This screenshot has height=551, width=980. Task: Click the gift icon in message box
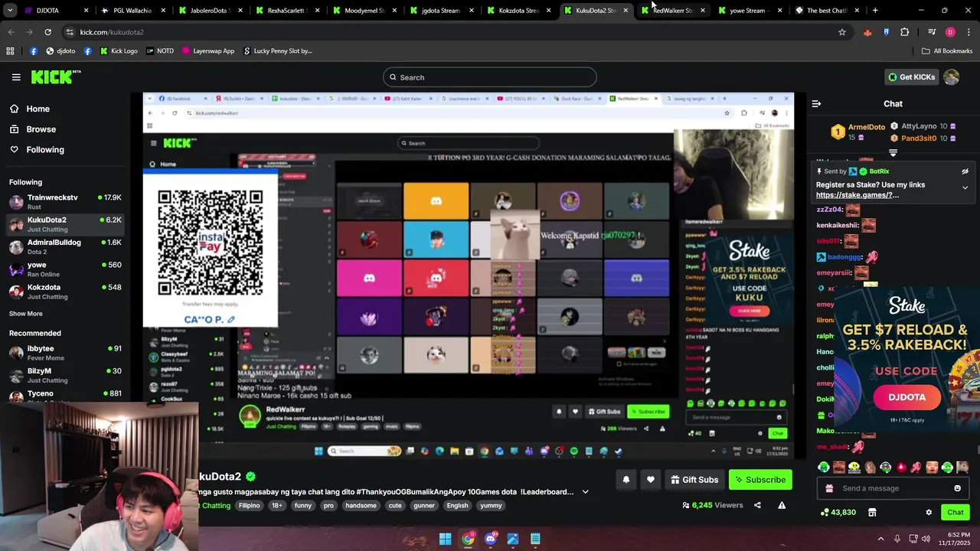click(829, 488)
